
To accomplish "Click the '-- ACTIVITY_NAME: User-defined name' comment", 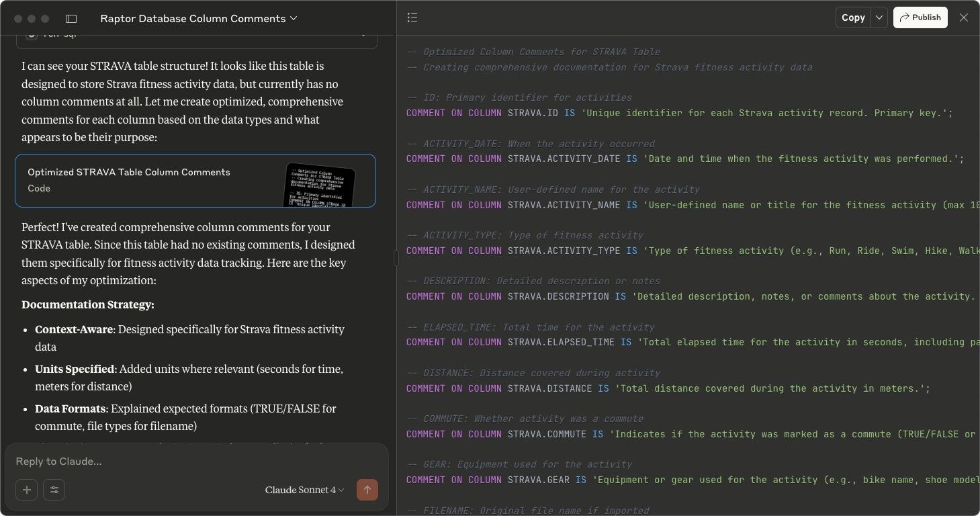I will [x=553, y=189].
